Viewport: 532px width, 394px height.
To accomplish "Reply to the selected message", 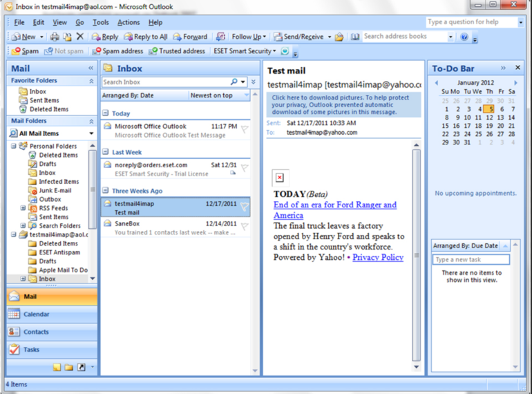I will click(x=105, y=37).
